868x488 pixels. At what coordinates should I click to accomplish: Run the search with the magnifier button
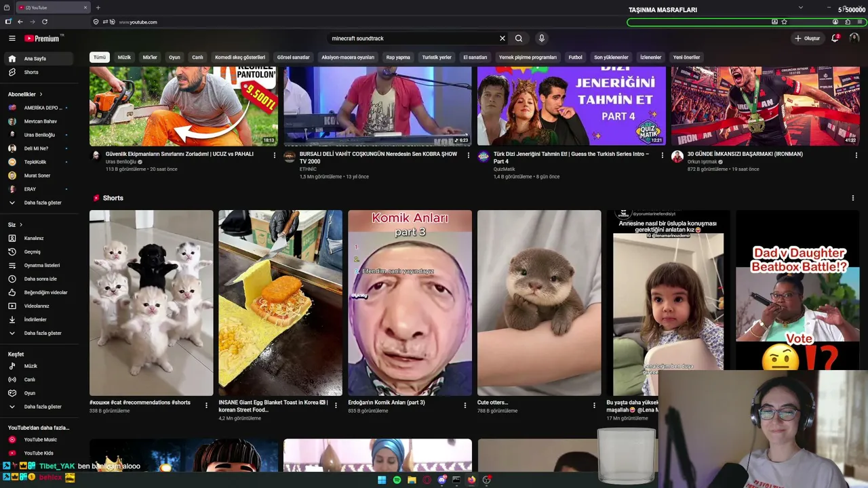(x=519, y=39)
